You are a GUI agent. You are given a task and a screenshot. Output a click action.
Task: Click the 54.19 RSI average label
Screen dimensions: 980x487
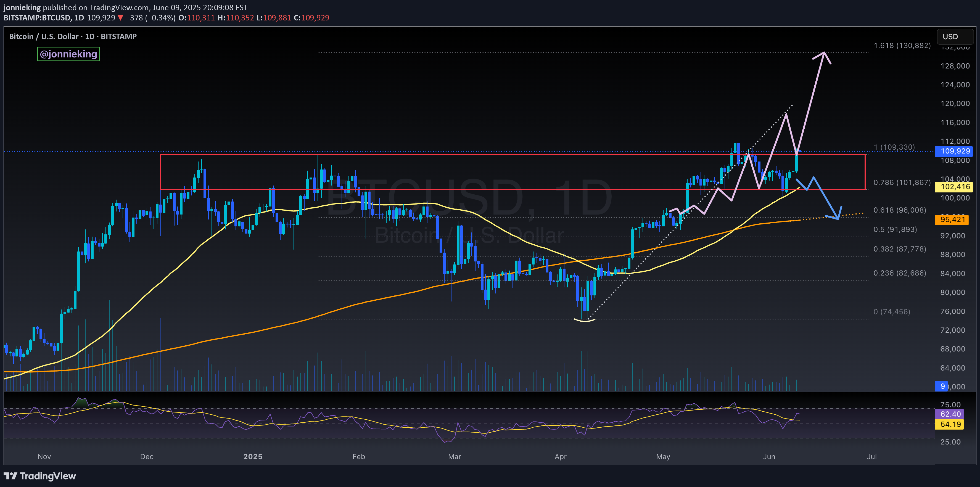tap(950, 424)
